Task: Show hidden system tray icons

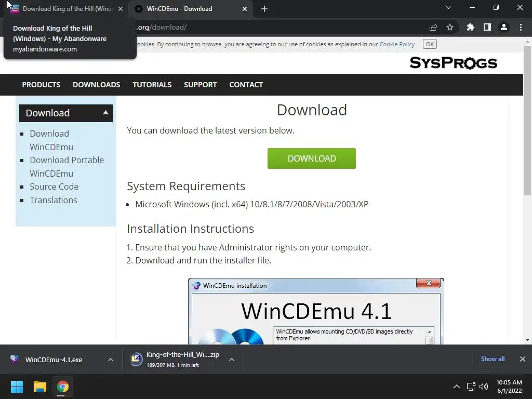Action: pyautogui.click(x=457, y=387)
